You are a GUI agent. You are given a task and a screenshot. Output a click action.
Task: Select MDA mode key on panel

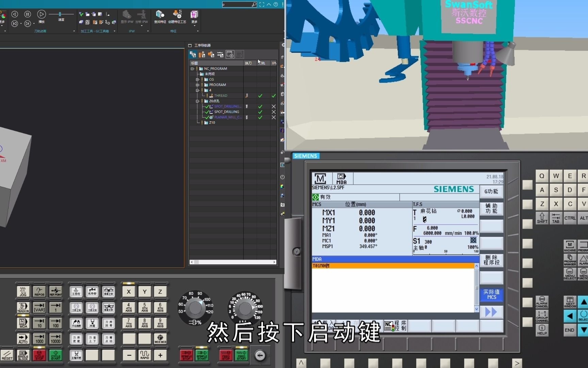(23, 323)
